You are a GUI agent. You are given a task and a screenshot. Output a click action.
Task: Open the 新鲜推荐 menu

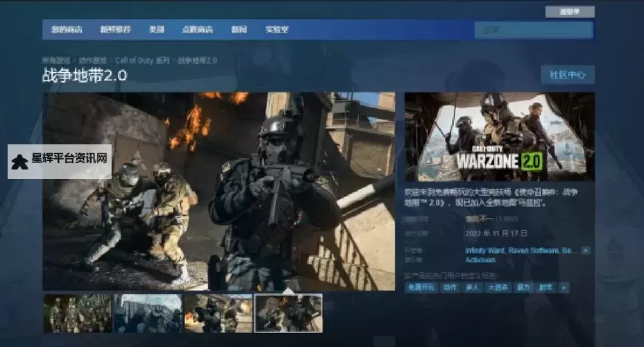coord(115,30)
